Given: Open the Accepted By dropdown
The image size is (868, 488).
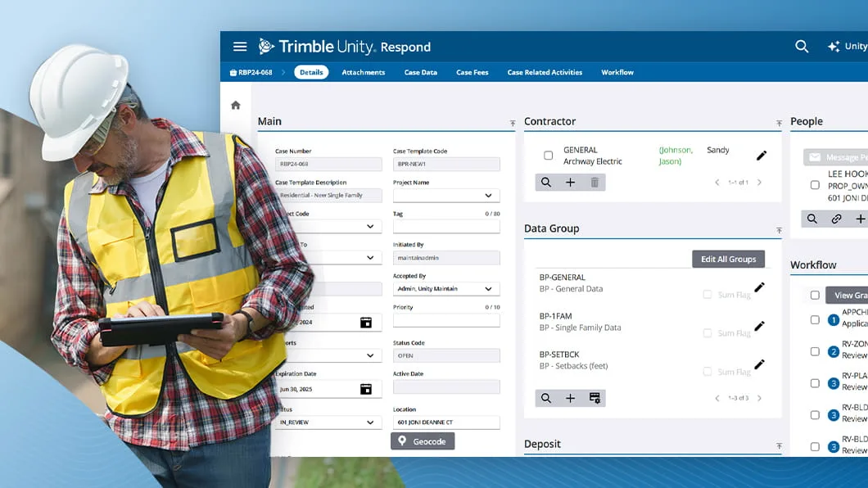Looking at the screenshot, I should click(x=446, y=289).
